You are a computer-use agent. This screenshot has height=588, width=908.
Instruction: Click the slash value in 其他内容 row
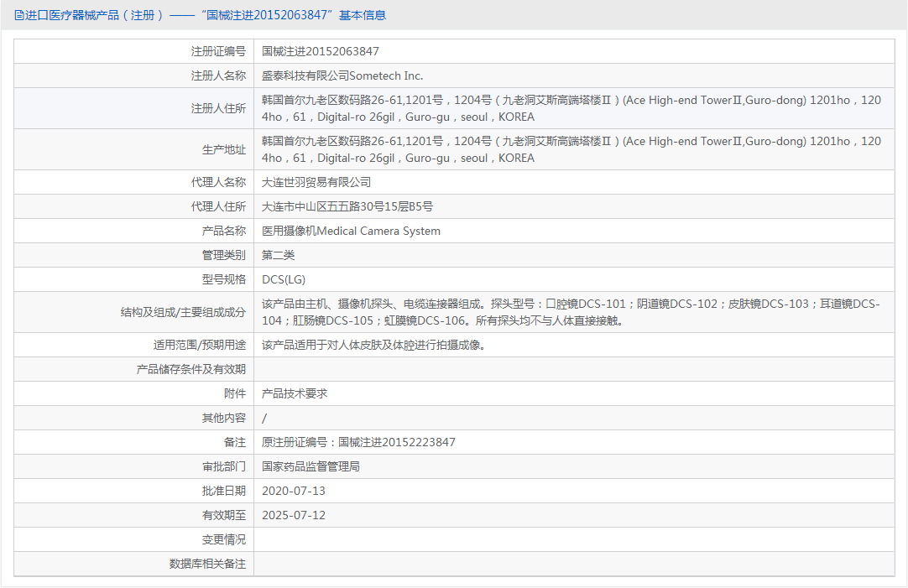click(x=264, y=418)
